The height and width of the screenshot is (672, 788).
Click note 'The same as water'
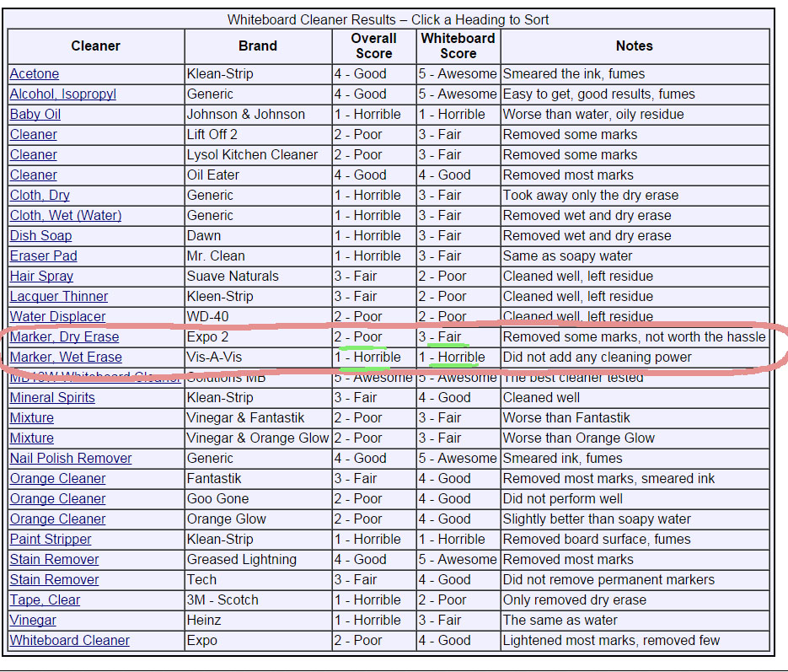tap(560, 620)
